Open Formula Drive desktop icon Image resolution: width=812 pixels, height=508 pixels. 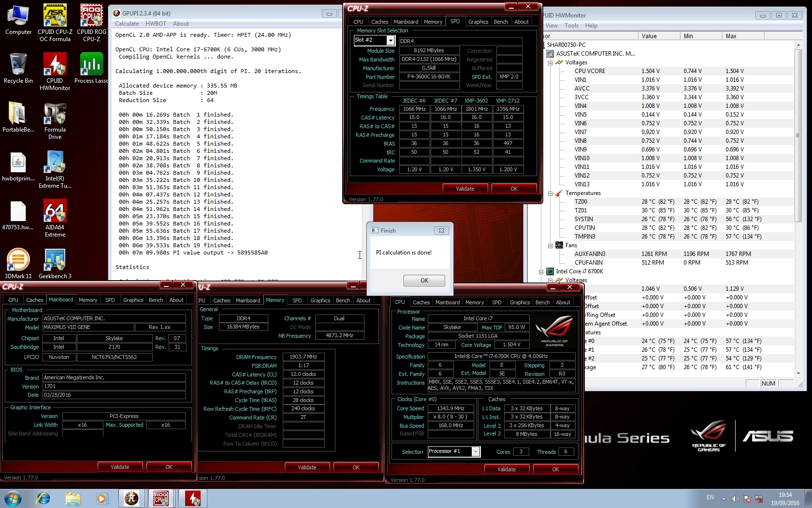(55, 120)
